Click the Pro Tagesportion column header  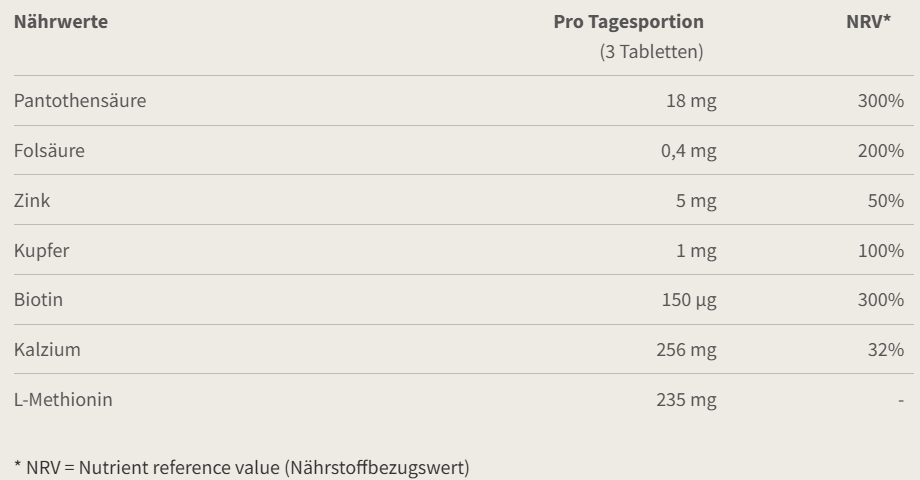(x=628, y=21)
